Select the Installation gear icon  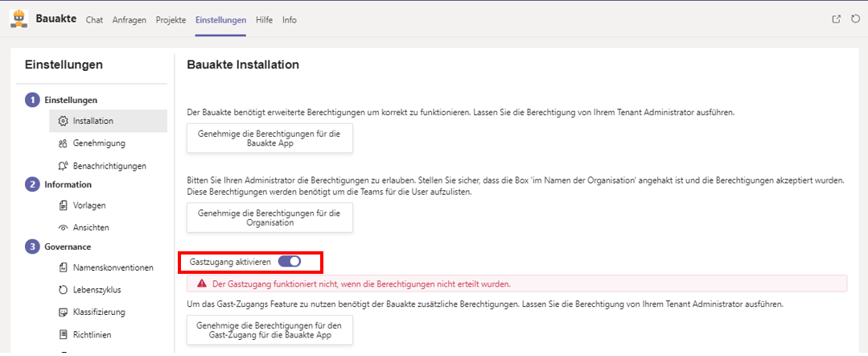(x=64, y=121)
